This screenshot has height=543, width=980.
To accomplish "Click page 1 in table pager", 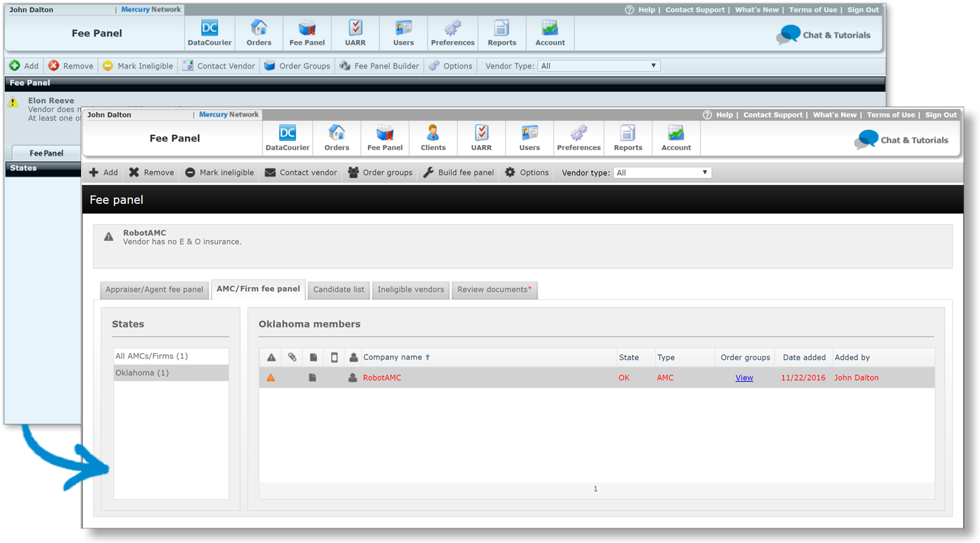I will coord(595,489).
